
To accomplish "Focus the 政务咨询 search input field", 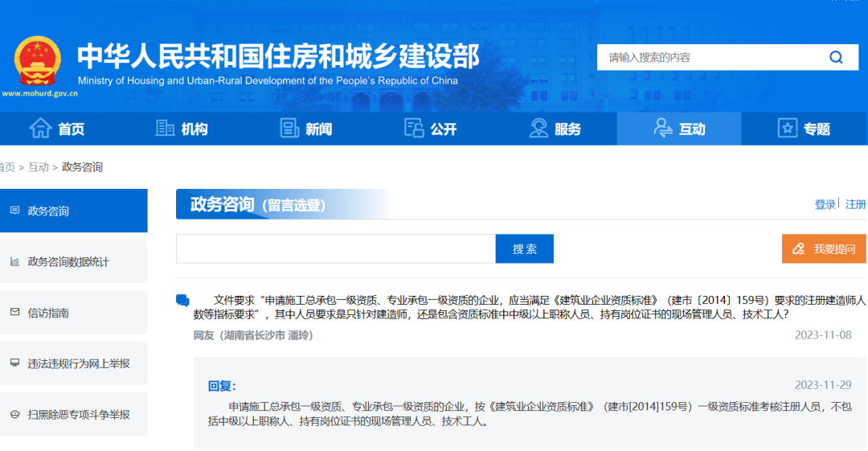I will 335,248.
